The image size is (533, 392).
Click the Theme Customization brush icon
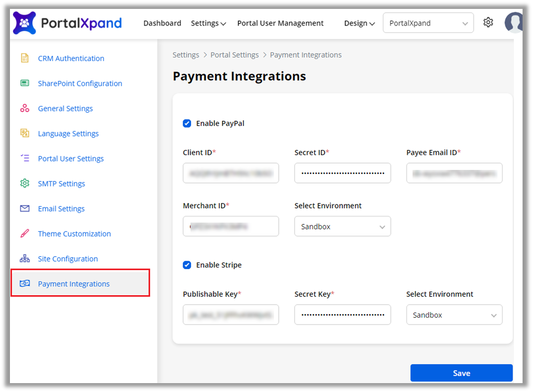[25, 234]
